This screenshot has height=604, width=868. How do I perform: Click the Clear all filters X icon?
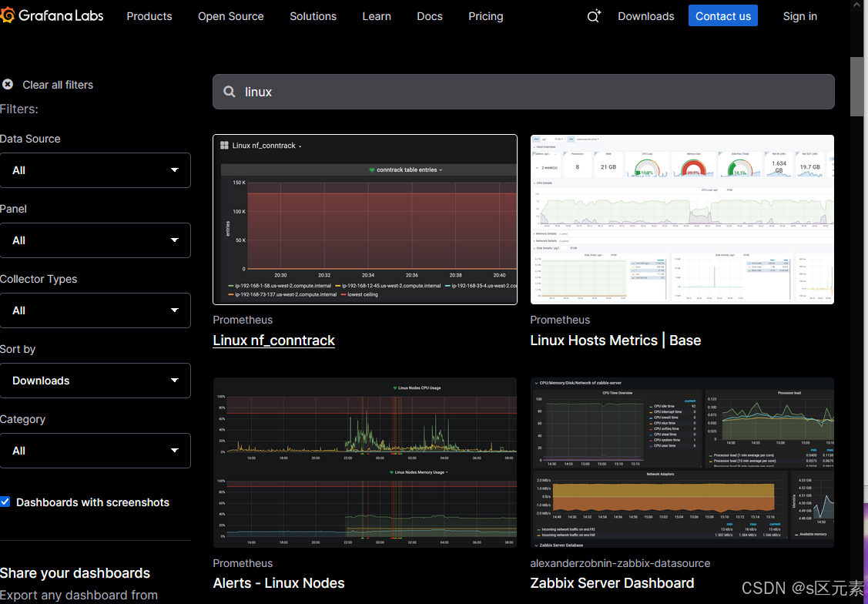coord(8,84)
